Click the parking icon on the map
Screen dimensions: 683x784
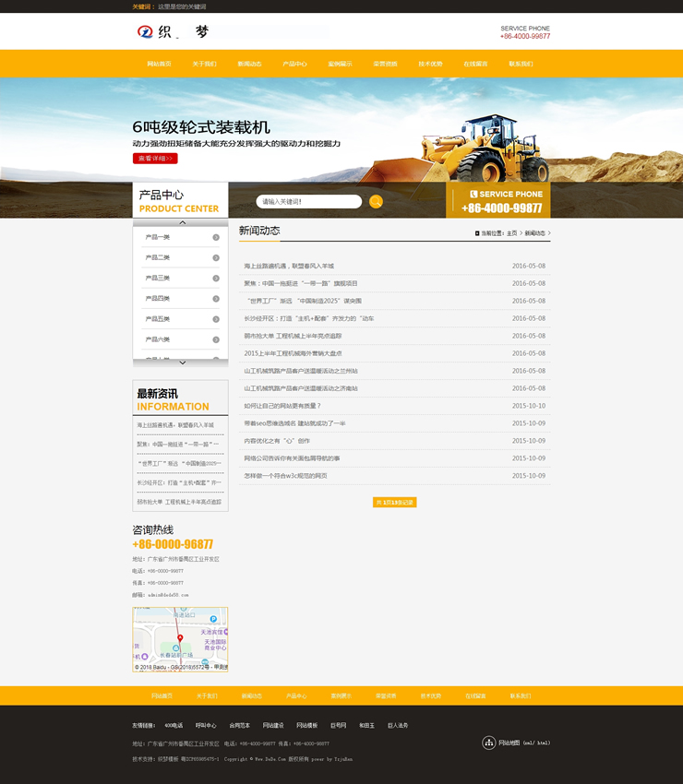pyautogui.click(x=213, y=619)
